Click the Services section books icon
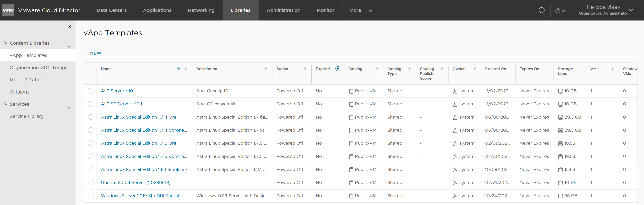 coord(5,104)
